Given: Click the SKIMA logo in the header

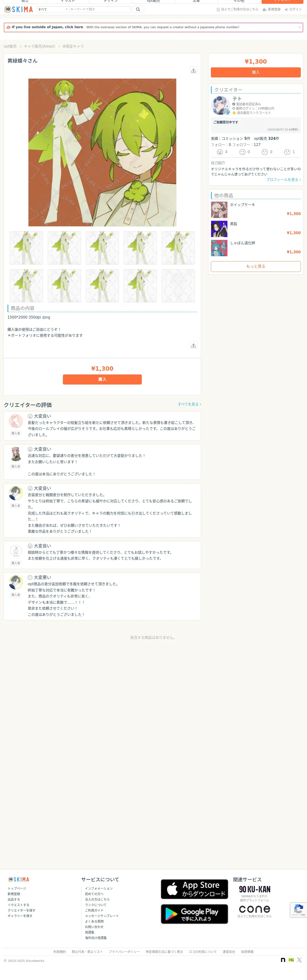Looking at the screenshot, I should pos(18,9).
